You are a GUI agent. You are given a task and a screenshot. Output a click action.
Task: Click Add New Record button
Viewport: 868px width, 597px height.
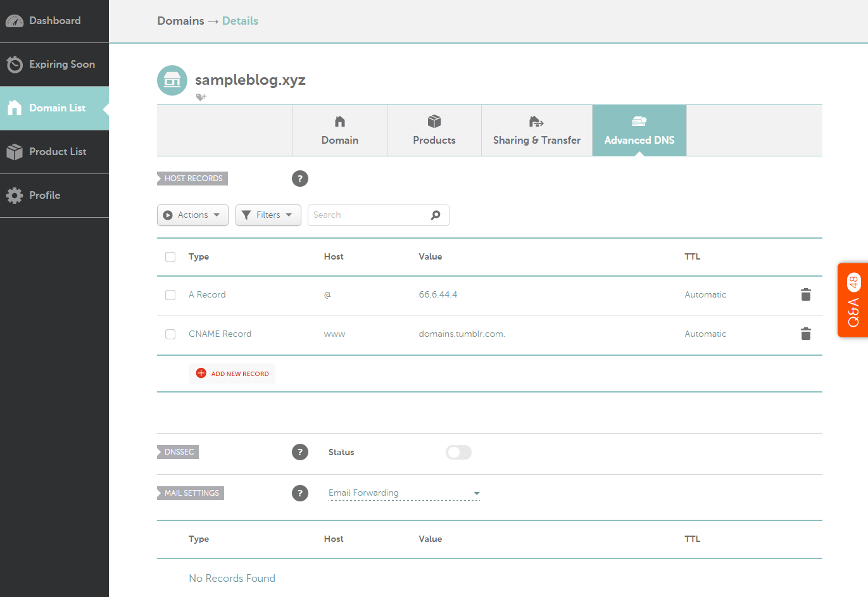coord(232,374)
